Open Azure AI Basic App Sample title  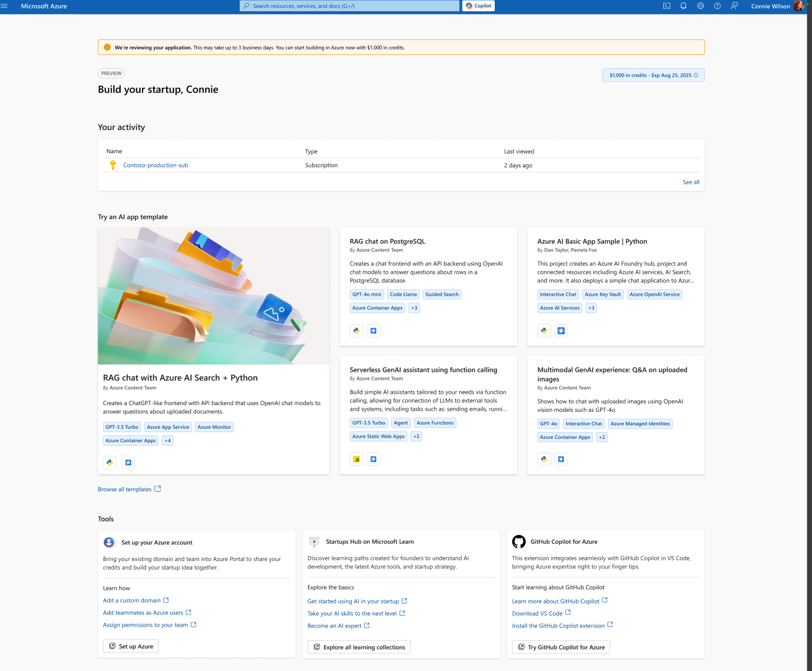click(592, 241)
